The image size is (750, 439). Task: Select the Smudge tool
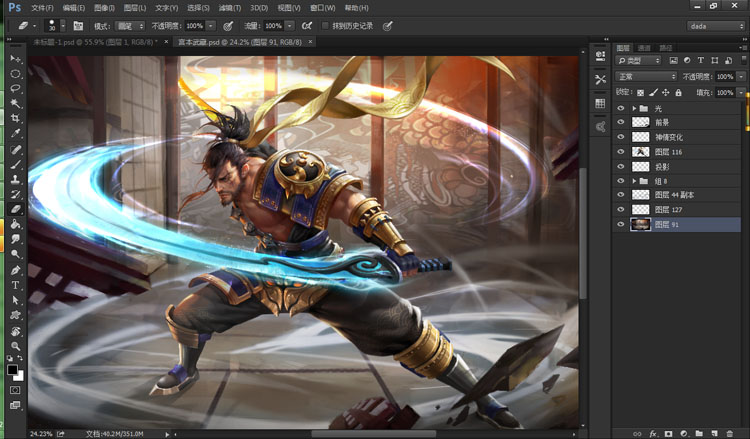(15, 239)
